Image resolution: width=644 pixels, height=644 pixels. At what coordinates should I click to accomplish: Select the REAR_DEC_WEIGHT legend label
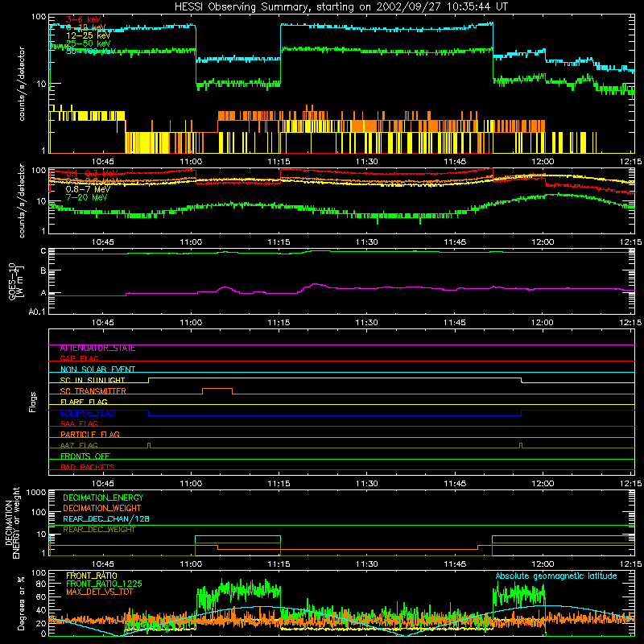point(99,530)
